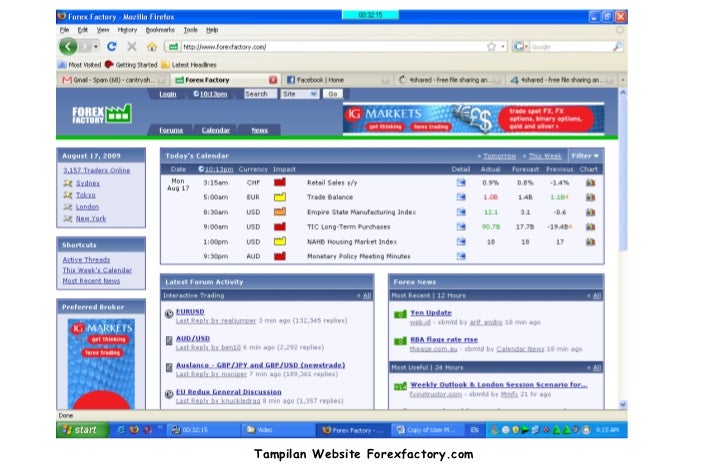
Task: Click the URL address field
Action: (332, 47)
